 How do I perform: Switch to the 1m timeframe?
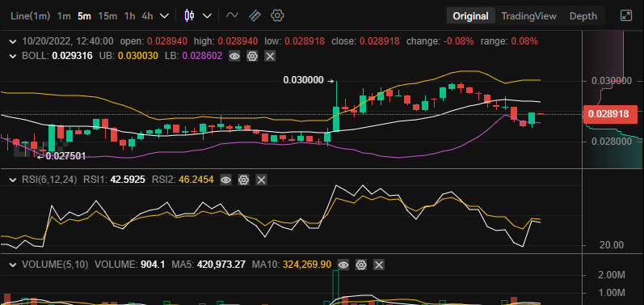(64, 16)
